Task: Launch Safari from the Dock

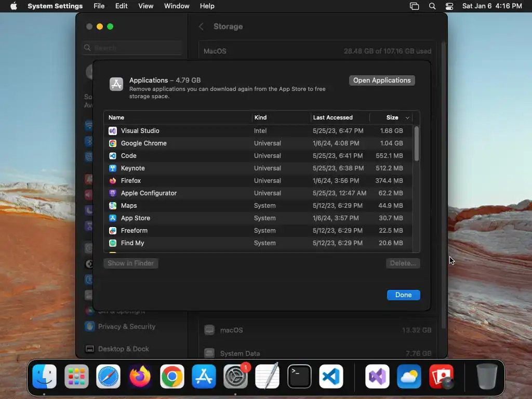Action: click(108, 376)
